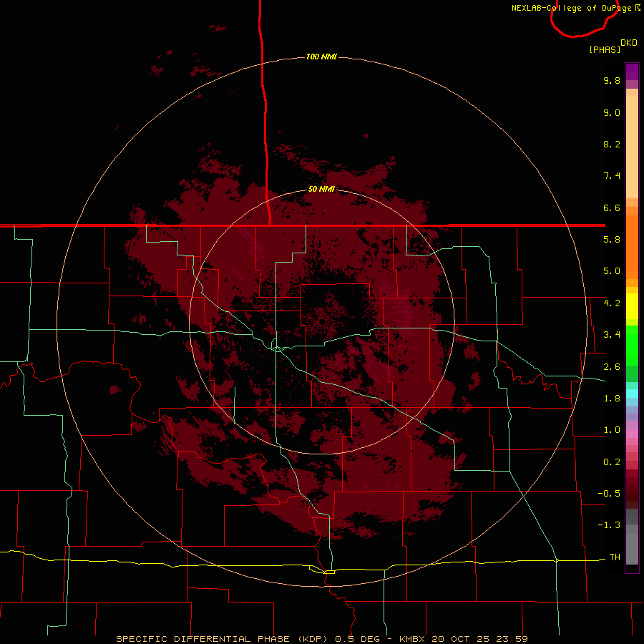Click the 1.0 value on the color scale
The image size is (644, 644).
612,430
